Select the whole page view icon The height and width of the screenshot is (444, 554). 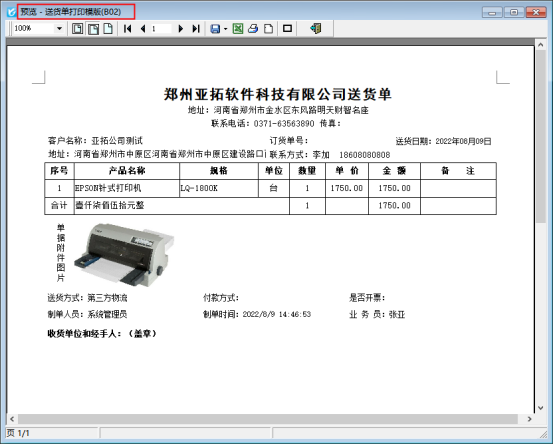click(x=77, y=29)
